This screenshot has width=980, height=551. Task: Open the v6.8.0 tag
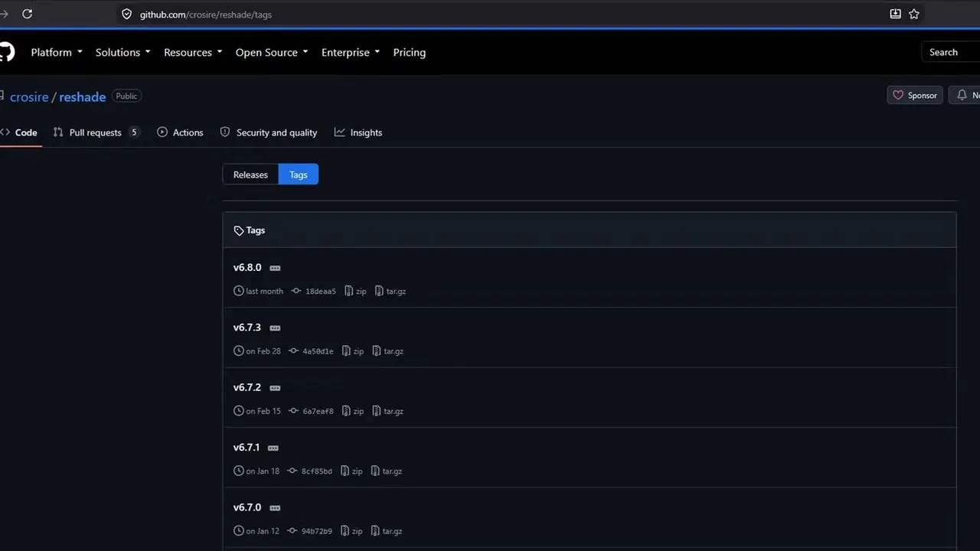(x=247, y=268)
